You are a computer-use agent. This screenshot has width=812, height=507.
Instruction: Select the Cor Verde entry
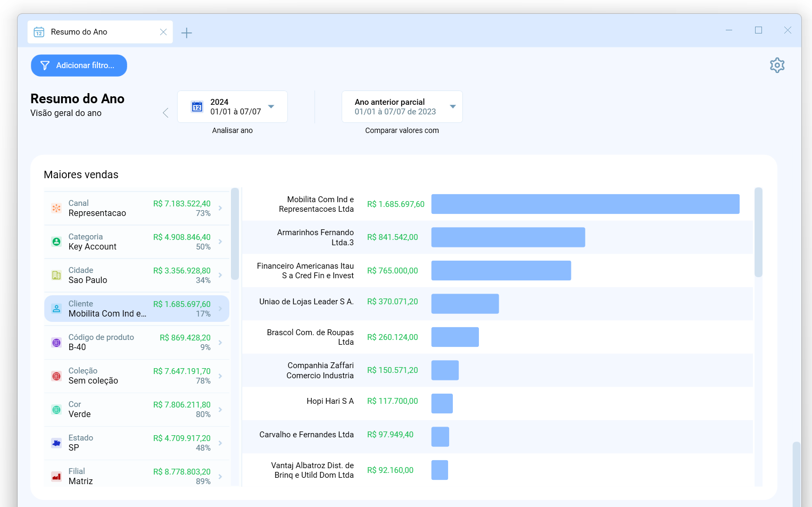click(137, 409)
